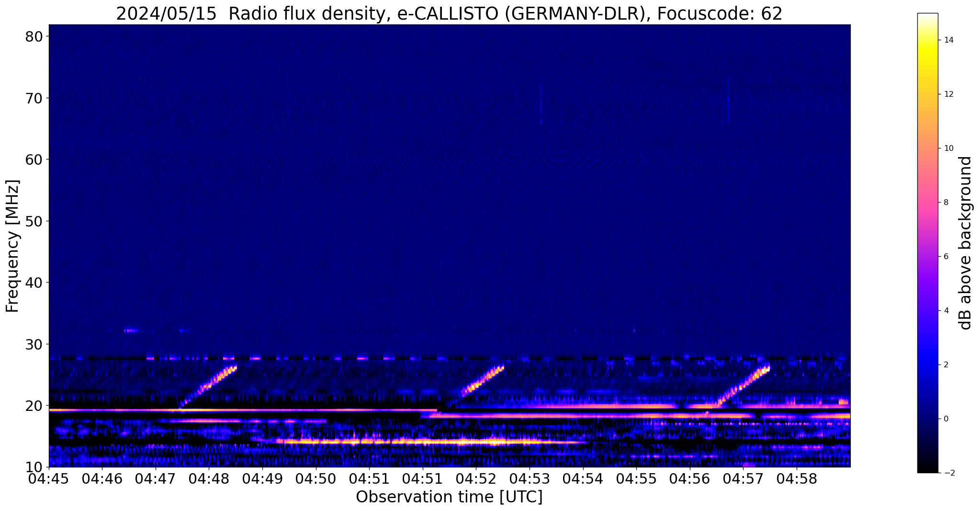980x511 pixels.
Task: Click the time tick label 04:52
Action: (x=476, y=479)
